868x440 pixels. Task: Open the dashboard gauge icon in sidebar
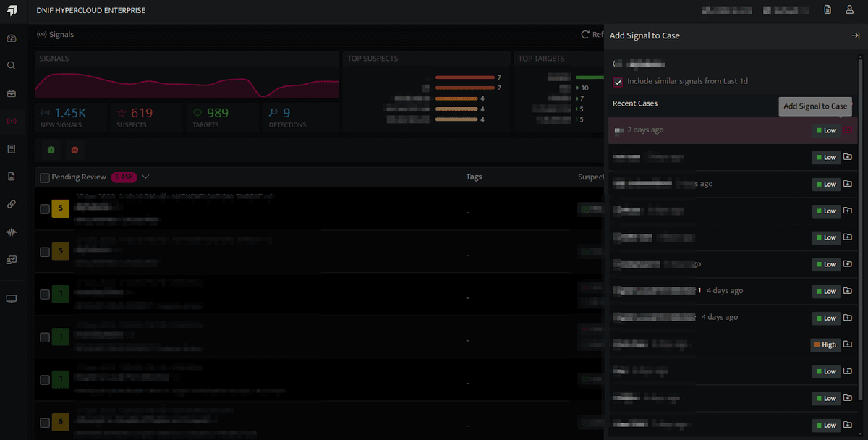(x=12, y=38)
